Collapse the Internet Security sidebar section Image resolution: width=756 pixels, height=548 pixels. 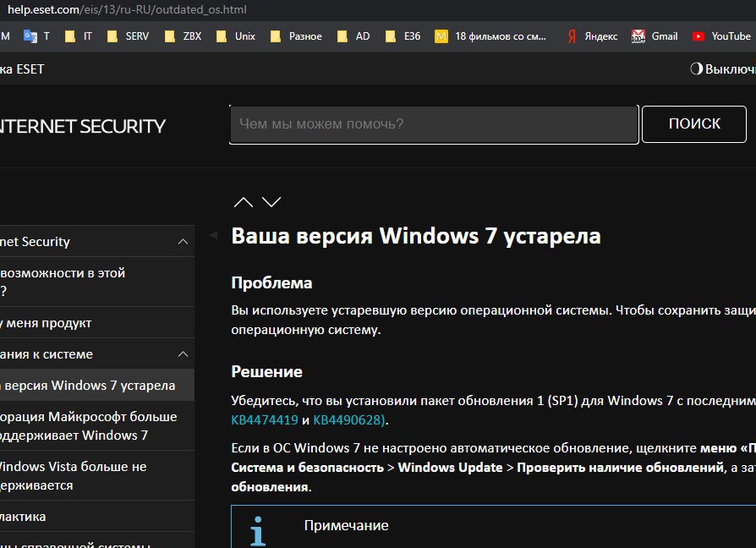point(183,242)
